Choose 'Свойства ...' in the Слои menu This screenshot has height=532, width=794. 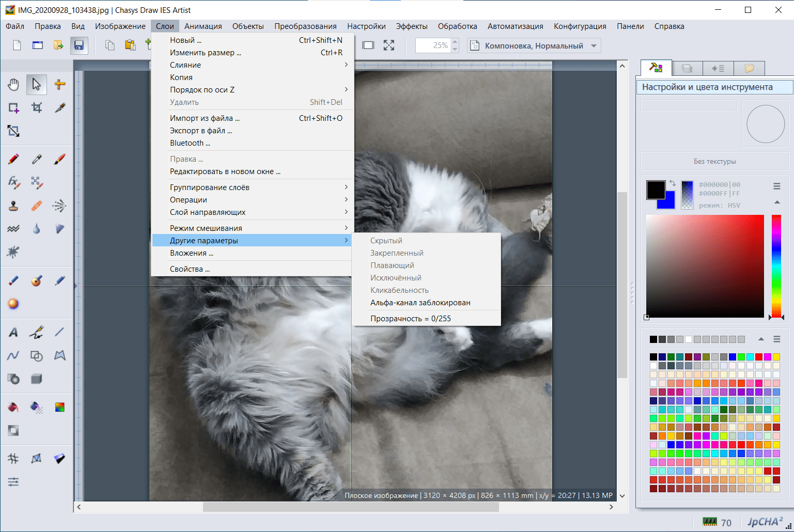253,269
